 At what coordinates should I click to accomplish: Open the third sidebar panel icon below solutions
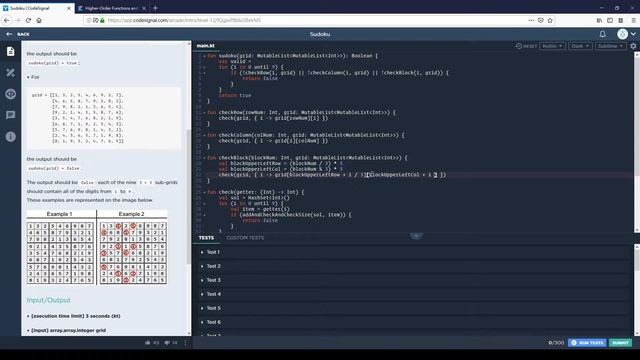(x=11, y=94)
